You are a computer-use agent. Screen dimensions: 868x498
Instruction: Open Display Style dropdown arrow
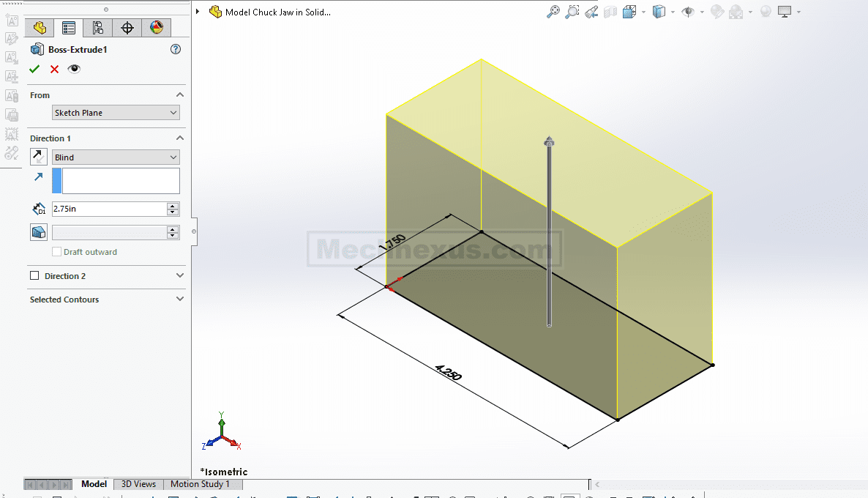pos(673,12)
